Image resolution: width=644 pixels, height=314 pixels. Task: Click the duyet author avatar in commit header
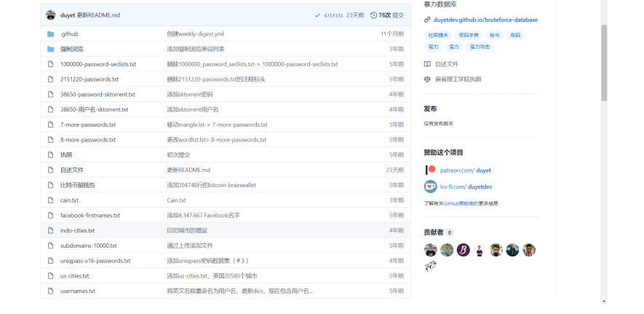click(50, 15)
